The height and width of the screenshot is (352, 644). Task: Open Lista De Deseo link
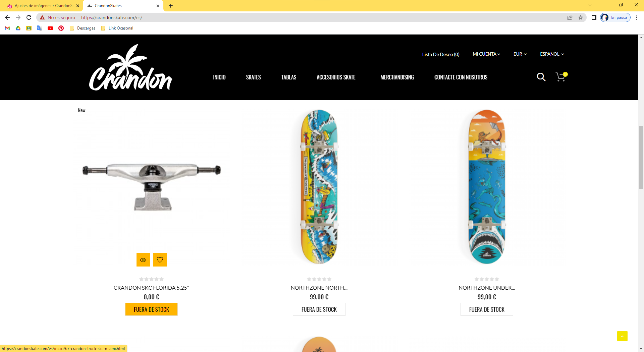[x=441, y=54]
